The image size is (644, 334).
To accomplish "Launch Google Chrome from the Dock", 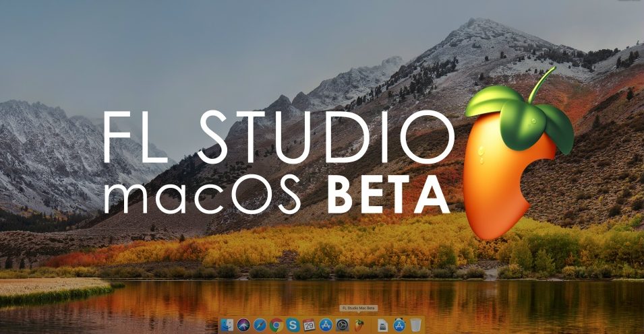I will 276,325.
